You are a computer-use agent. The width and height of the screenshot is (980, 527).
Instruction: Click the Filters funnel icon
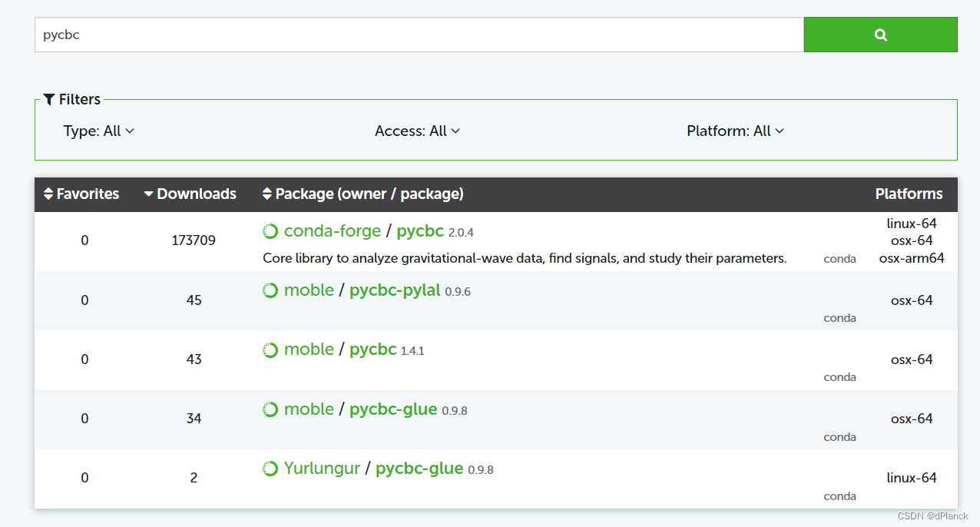click(49, 99)
